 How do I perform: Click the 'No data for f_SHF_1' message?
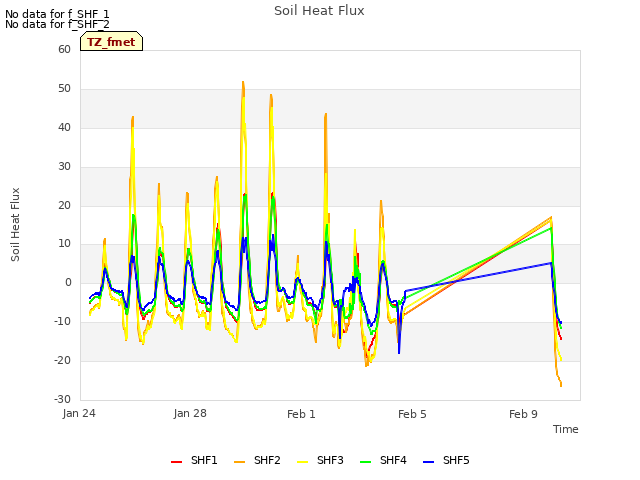pyautogui.click(x=57, y=14)
